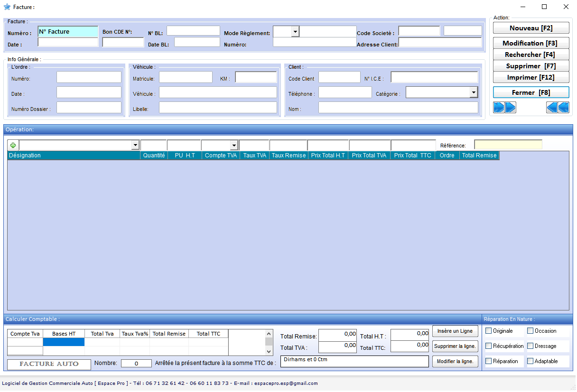This screenshot has width=577, height=392.
Task: Click the Quantité column header
Action: 154,155
